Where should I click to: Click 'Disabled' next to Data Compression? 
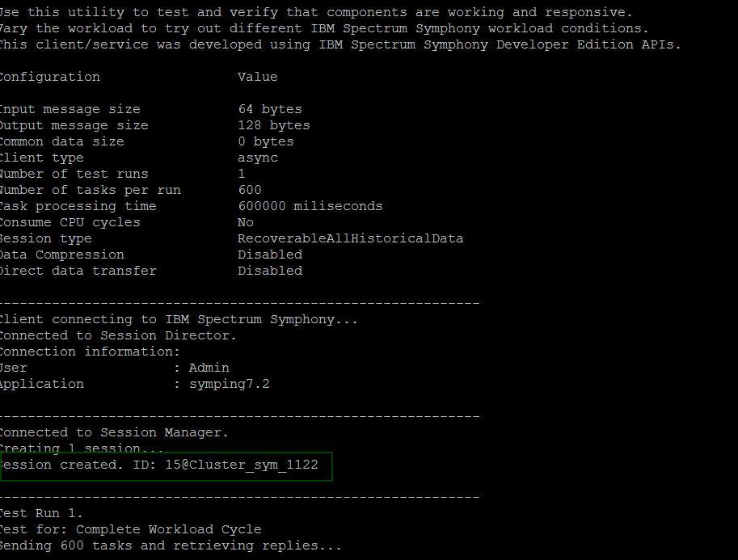[x=270, y=255]
